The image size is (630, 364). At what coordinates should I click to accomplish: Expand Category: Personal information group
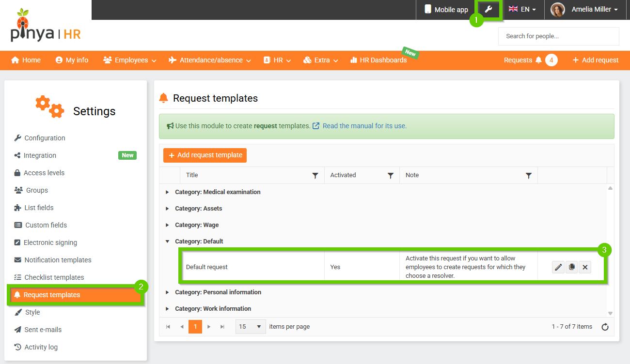pyautogui.click(x=167, y=292)
